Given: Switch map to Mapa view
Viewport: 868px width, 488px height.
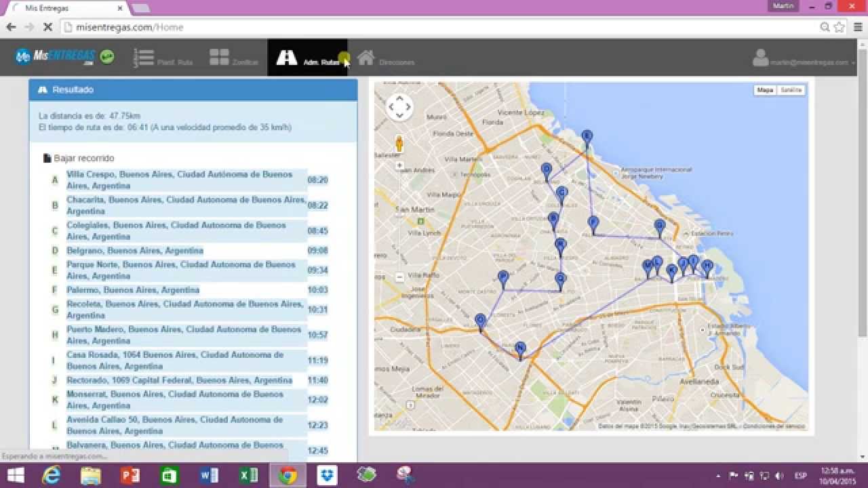Looking at the screenshot, I should point(765,90).
